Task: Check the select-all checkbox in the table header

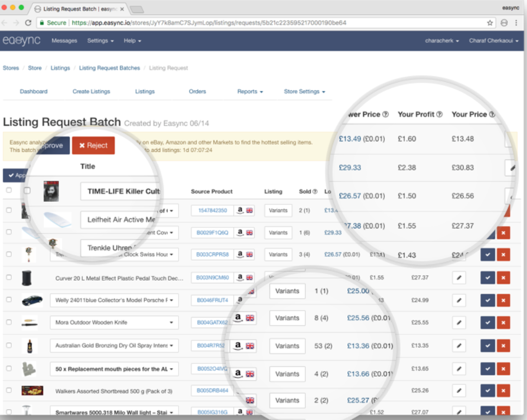Action: point(9,190)
